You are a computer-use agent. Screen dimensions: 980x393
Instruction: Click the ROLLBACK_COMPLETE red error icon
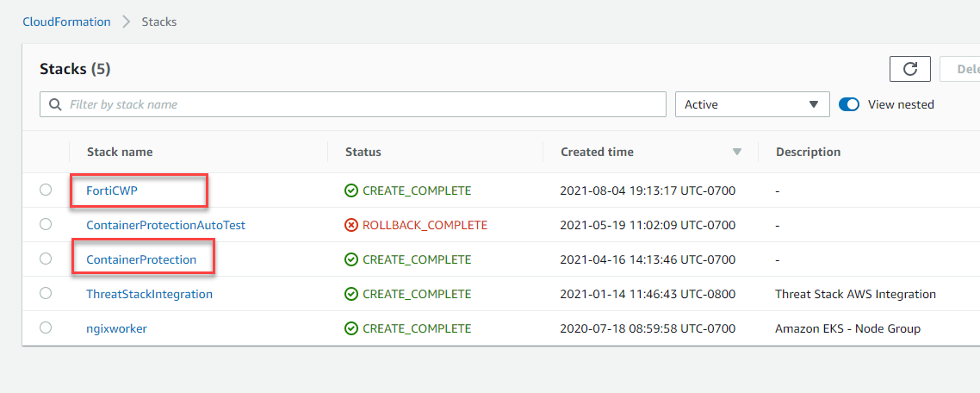[351, 225]
